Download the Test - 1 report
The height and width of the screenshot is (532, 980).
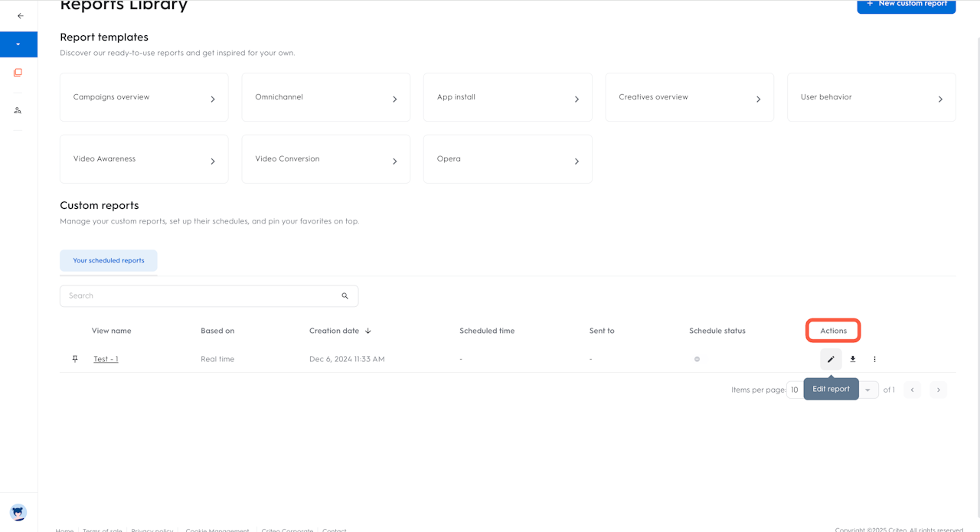click(x=853, y=359)
